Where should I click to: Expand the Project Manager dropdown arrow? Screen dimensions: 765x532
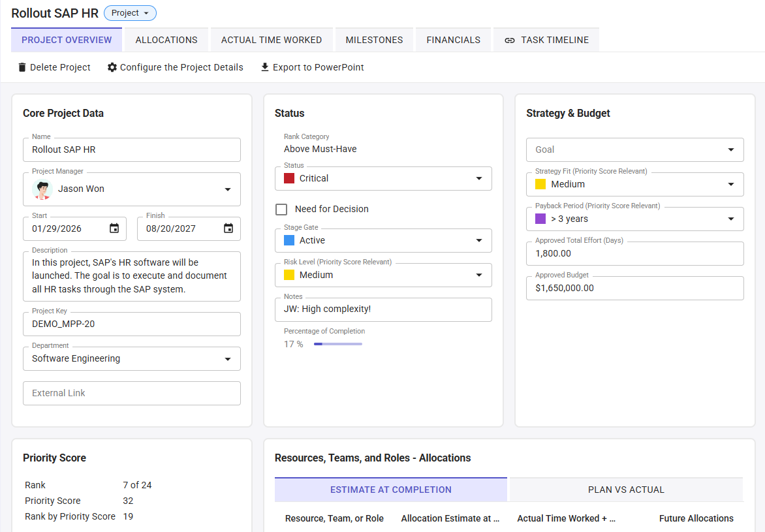pyautogui.click(x=228, y=189)
